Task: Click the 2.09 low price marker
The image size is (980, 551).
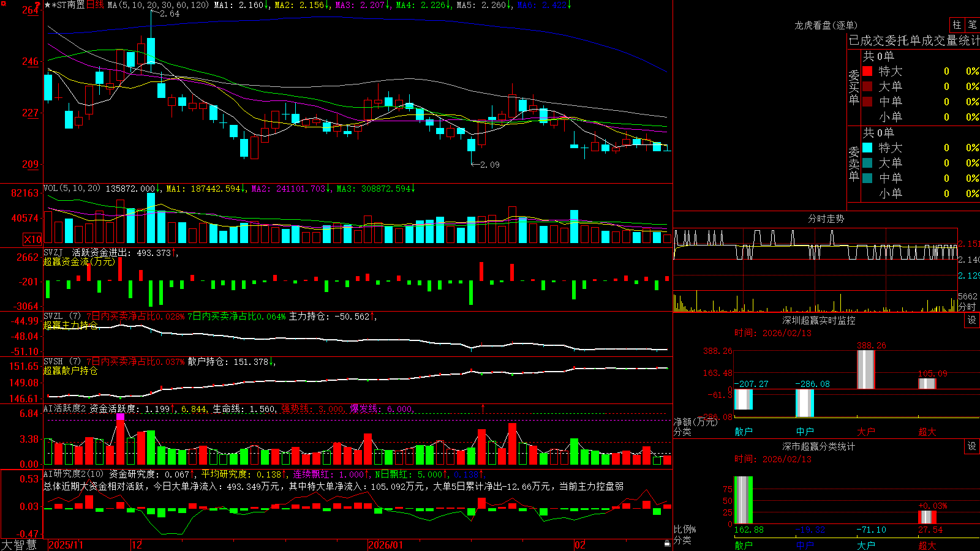Action: [x=489, y=165]
